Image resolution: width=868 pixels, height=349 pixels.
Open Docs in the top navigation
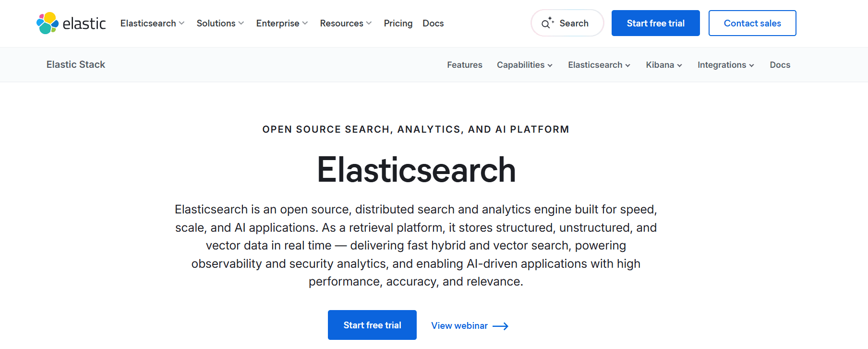(x=433, y=23)
